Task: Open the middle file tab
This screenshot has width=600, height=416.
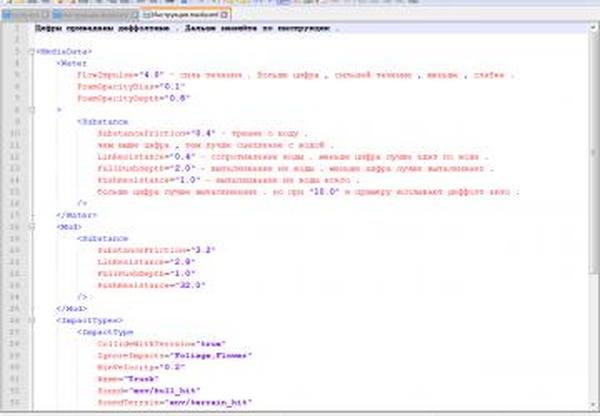Action: tap(96, 17)
